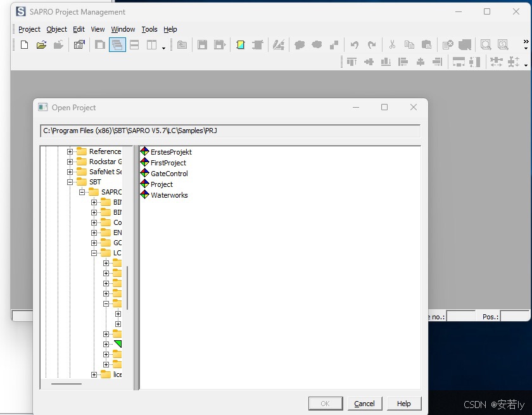This screenshot has height=415, width=532.
Task: Select the GateControl project
Action: click(x=169, y=174)
